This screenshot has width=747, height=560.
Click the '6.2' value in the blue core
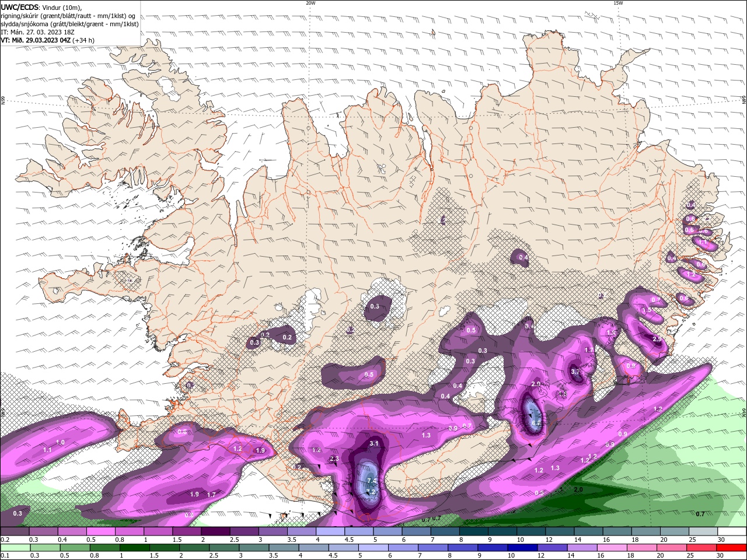(536, 423)
